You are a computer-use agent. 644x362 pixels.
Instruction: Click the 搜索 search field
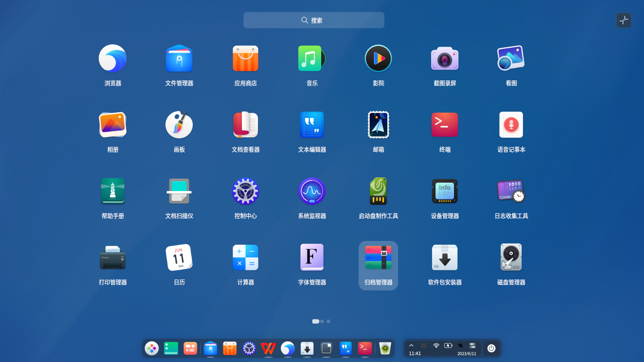tap(314, 20)
